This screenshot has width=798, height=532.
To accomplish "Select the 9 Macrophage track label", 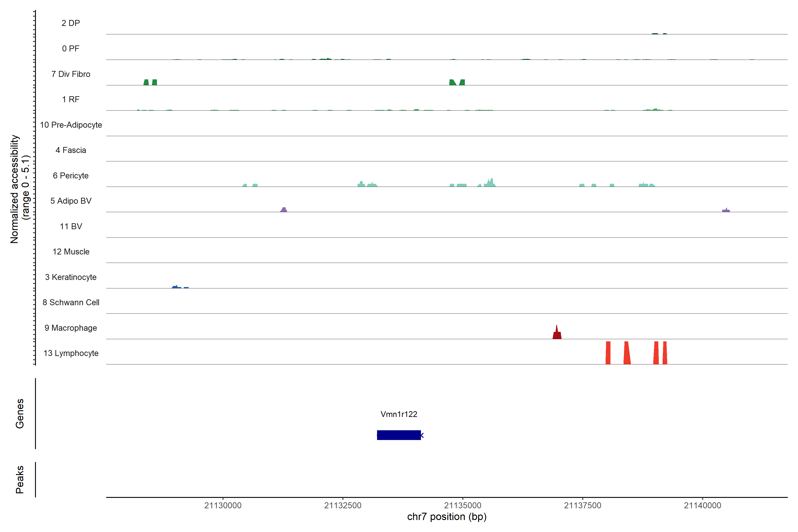I will pos(70,328).
